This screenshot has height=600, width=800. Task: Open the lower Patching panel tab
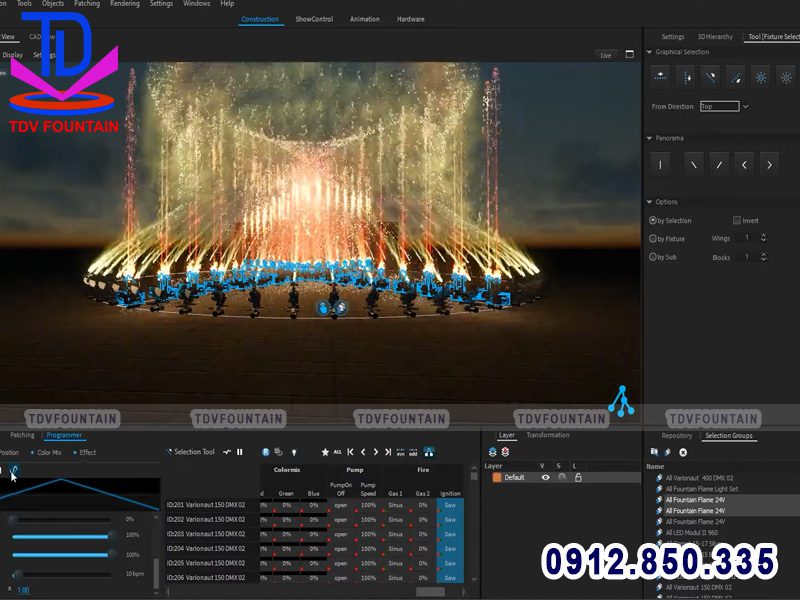22,435
